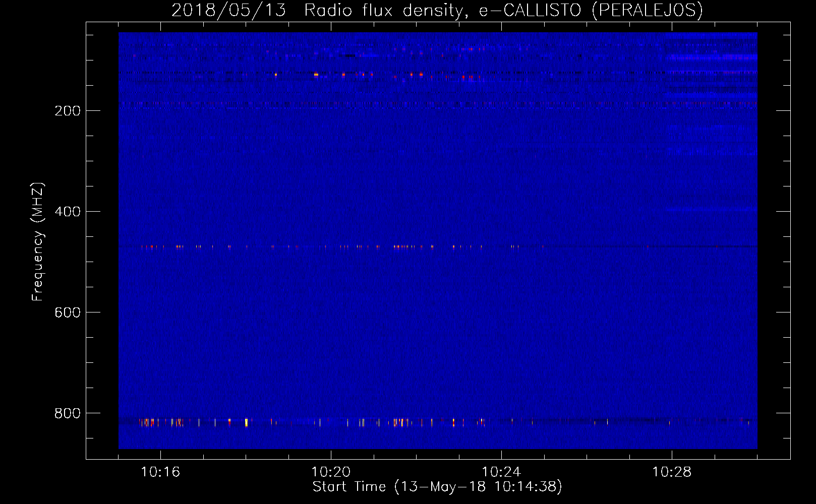Click the 600 frequency tick label

click(x=68, y=312)
